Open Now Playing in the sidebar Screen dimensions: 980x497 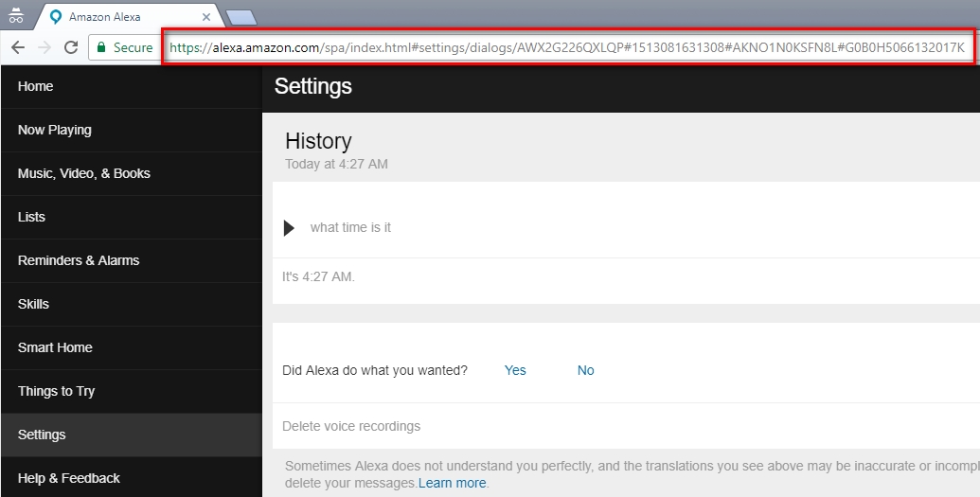pyautogui.click(x=132, y=130)
